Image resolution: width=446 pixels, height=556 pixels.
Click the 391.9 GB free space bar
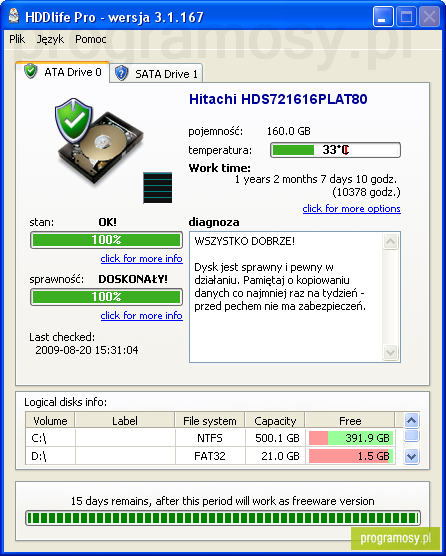pyautogui.click(x=351, y=438)
